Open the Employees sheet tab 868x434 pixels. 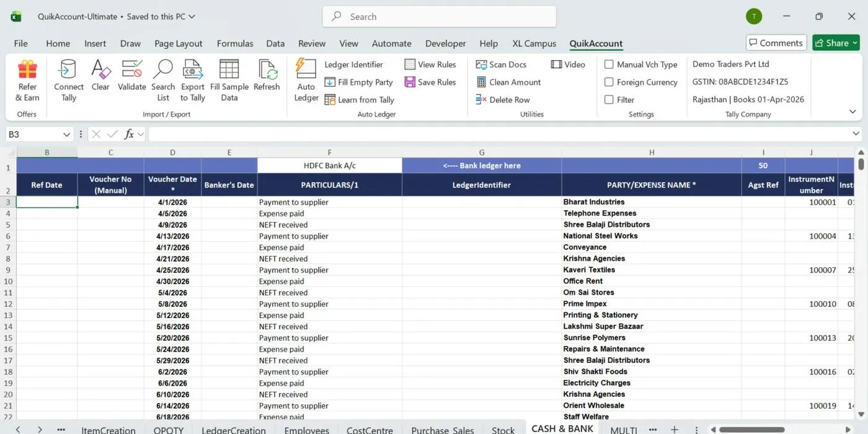(x=306, y=430)
